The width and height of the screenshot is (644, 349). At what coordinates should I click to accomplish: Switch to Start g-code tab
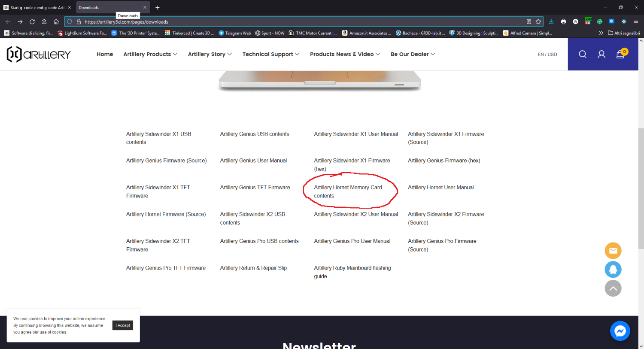[x=37, y=7]
